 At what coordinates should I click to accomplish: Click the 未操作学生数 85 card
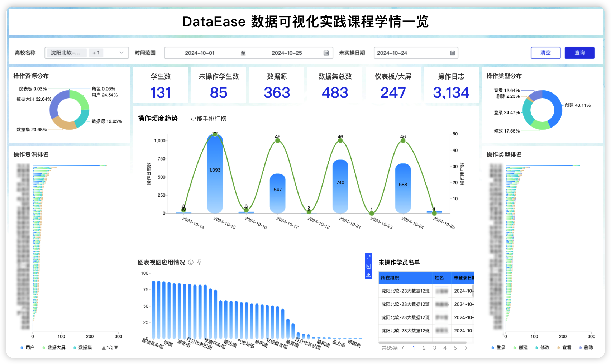219,86
